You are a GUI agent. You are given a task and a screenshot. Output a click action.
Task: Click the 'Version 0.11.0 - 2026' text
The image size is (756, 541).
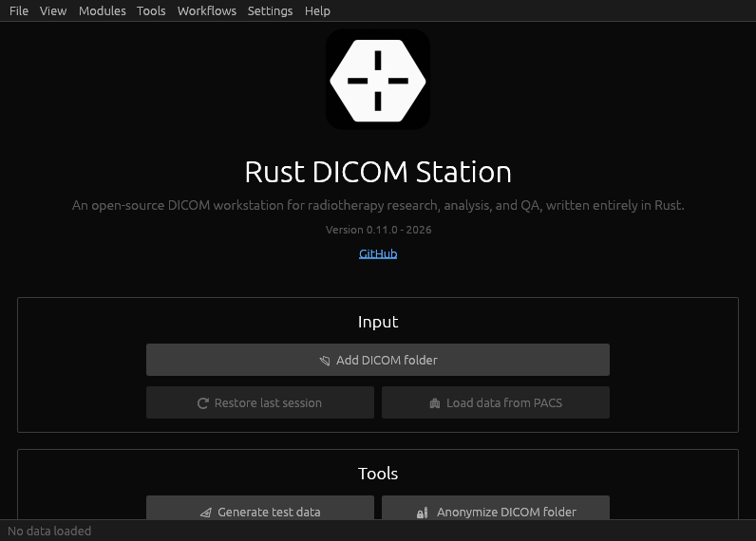379,230
